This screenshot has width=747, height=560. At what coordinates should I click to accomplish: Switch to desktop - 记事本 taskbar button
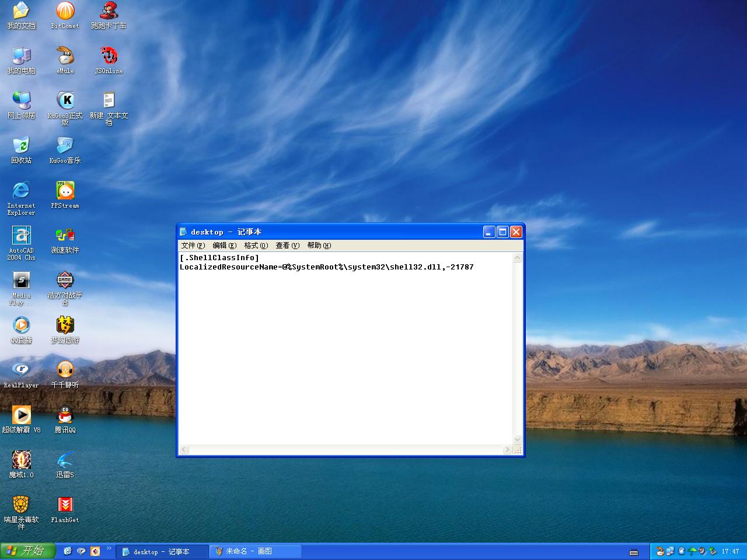point(162,551)
